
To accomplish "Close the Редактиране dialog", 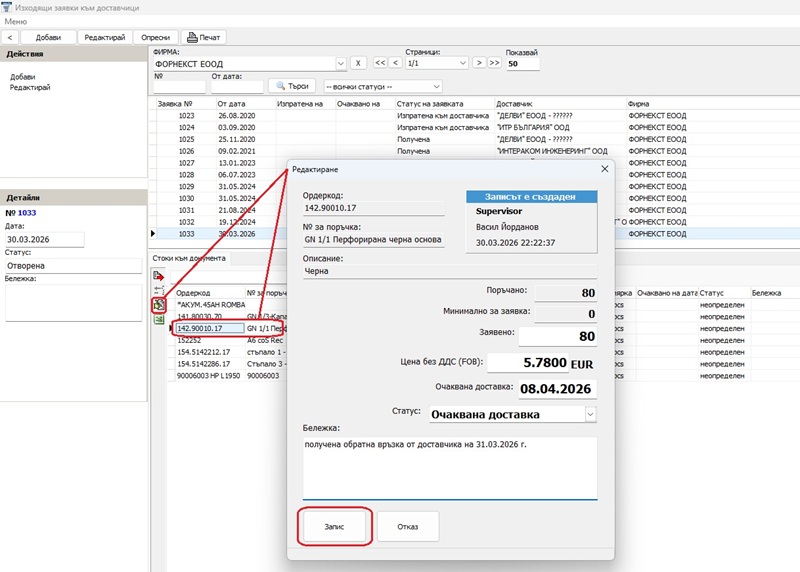I will point(603,169).
